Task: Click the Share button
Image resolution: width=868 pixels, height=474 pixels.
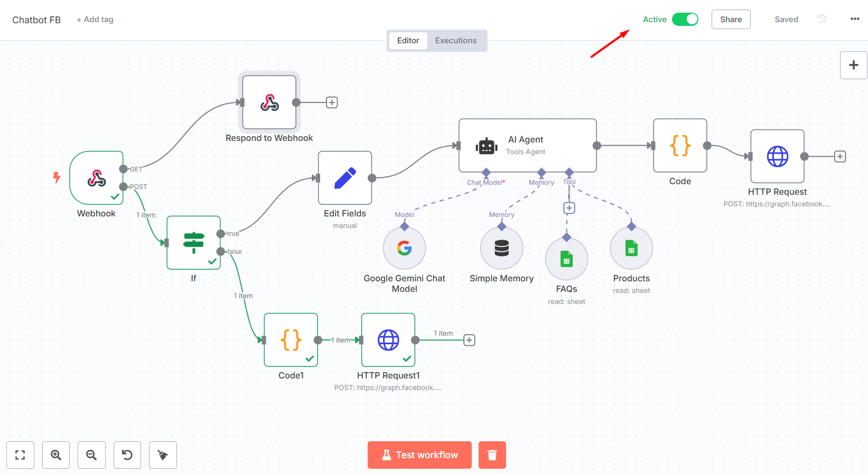Action: [x=731, y=20]
